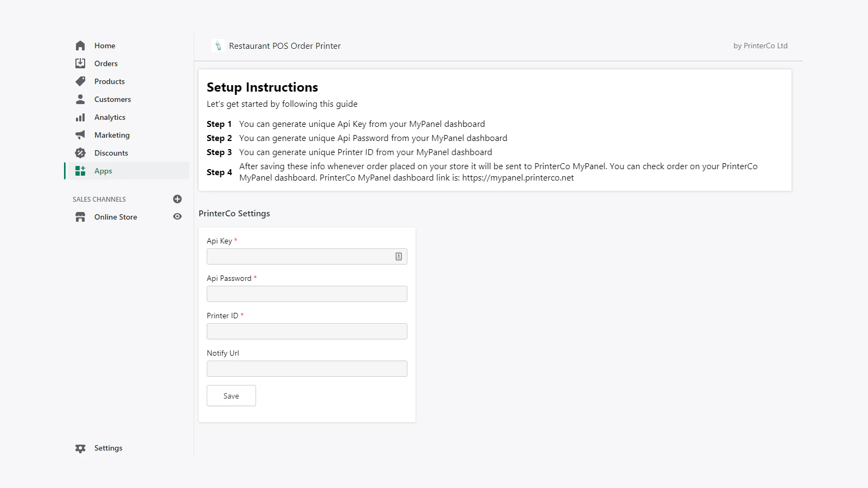Click the PrinterCo Settings heading

234,214
